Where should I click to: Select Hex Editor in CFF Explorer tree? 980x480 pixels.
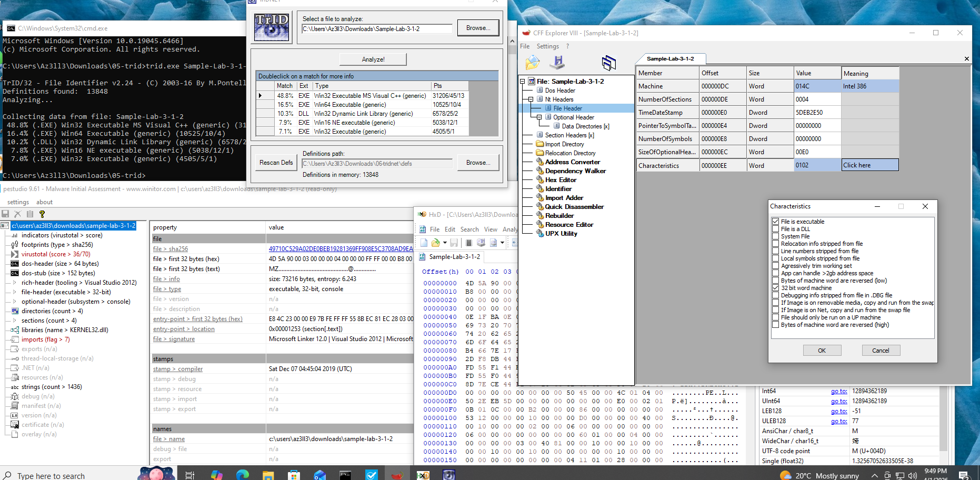point(561,180)
